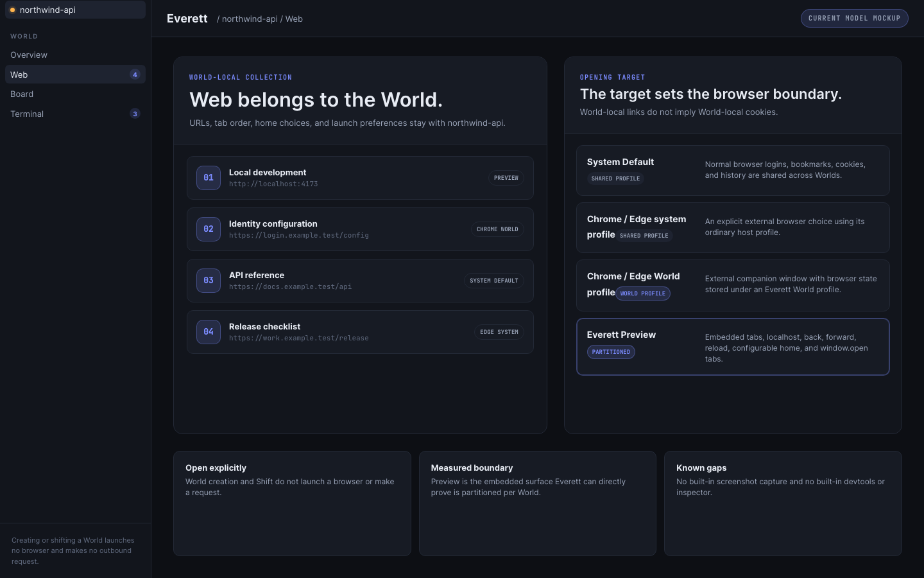Click the WORLD section label in sidebar

[24, 37]
